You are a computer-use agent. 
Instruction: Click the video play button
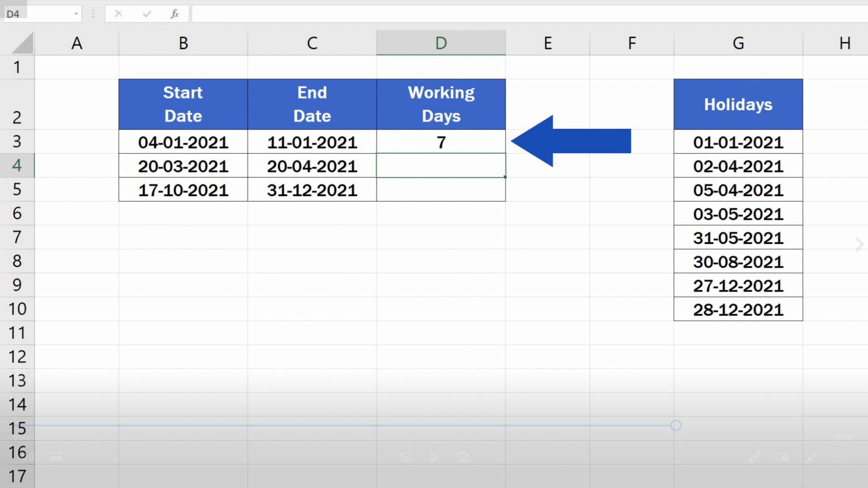pos(434,457)
